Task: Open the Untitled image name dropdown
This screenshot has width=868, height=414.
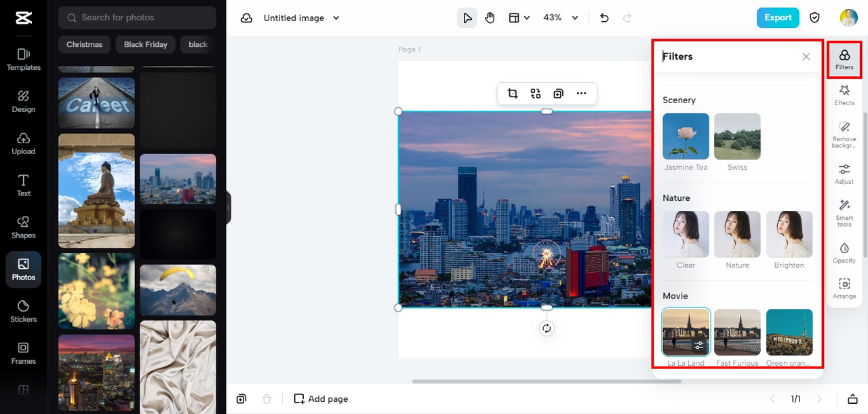Action: point(302,18)
